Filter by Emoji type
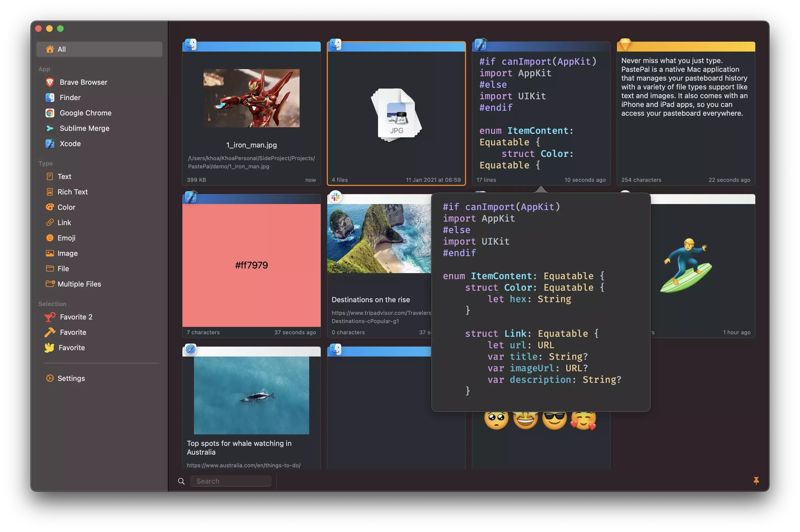 coord(66,238)
